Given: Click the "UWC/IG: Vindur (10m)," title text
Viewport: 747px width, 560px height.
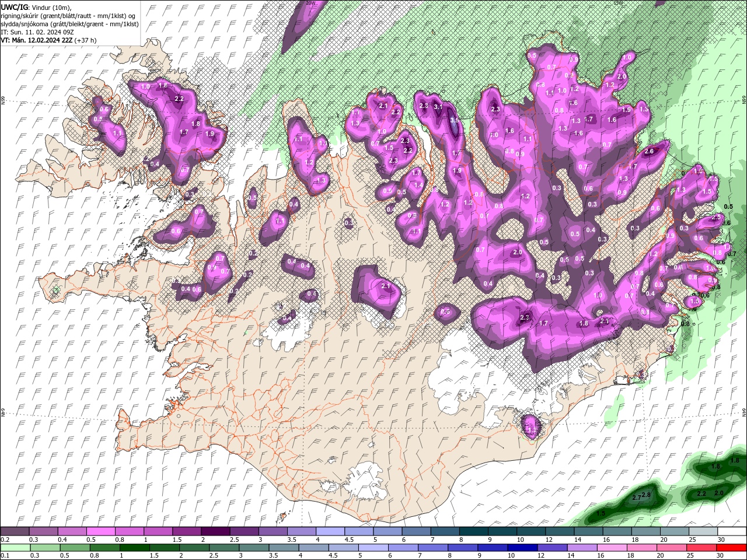Looking at the screenshot, I should point(36,7).
